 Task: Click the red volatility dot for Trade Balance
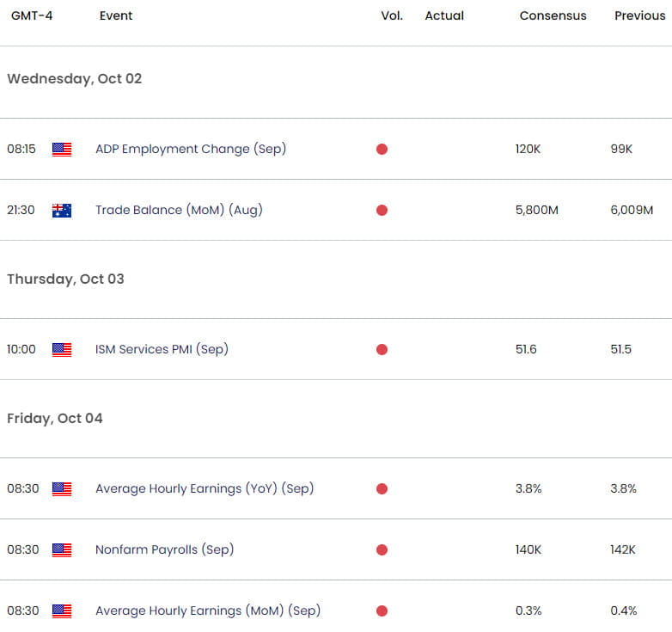pyautogui.click(x=382, y=210)
